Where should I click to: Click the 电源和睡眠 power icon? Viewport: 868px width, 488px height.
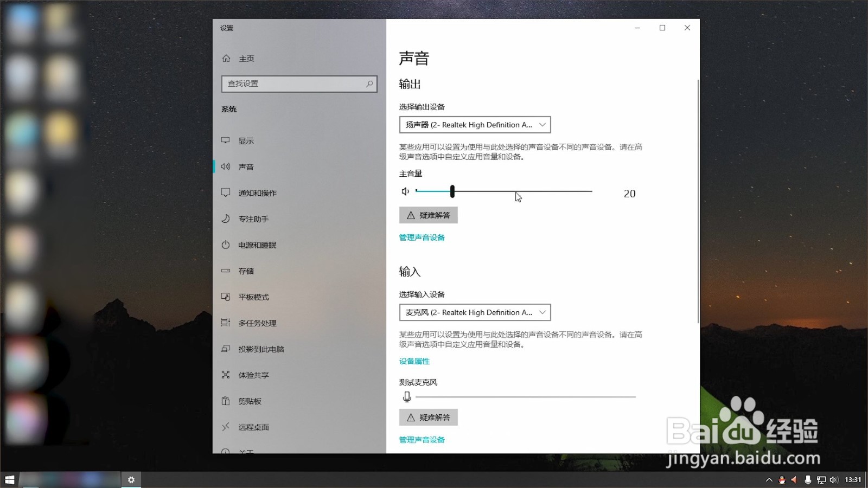click(x=226, y=245)
